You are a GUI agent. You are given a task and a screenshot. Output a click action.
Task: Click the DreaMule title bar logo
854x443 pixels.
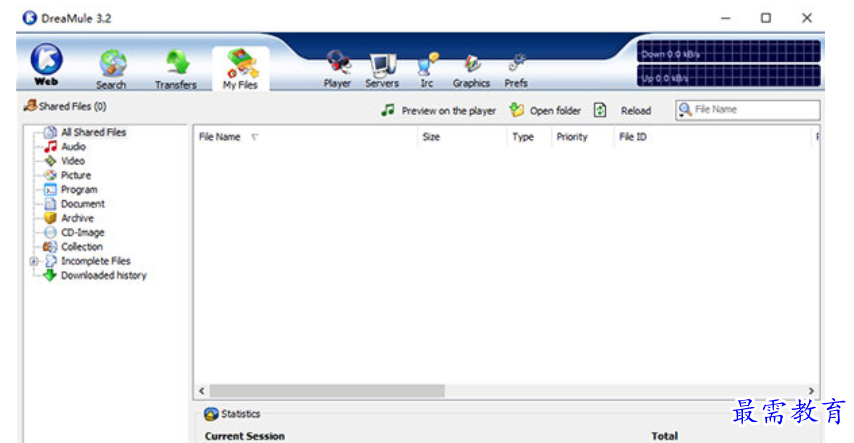(29, 18)
